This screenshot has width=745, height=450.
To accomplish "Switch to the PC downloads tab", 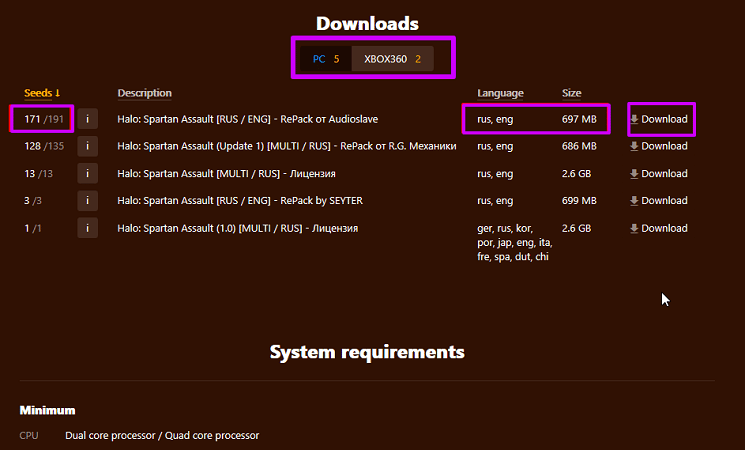I will click(x=326, y=59).
